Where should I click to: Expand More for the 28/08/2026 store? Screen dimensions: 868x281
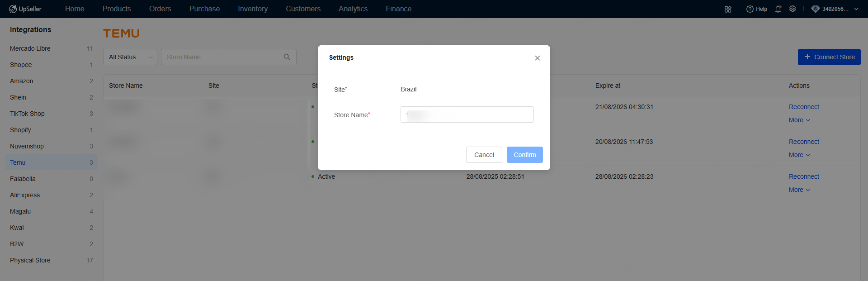[799, 190]
